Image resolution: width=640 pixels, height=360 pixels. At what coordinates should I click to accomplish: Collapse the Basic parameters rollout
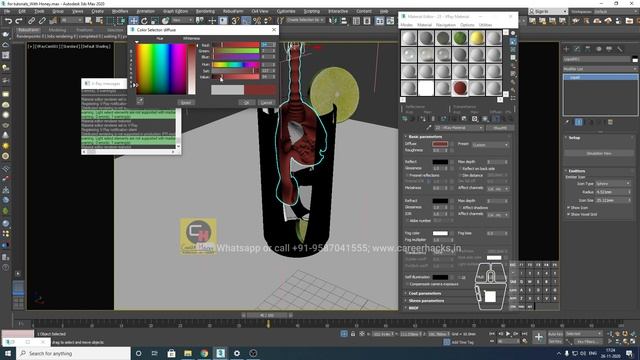coord(425,137)
